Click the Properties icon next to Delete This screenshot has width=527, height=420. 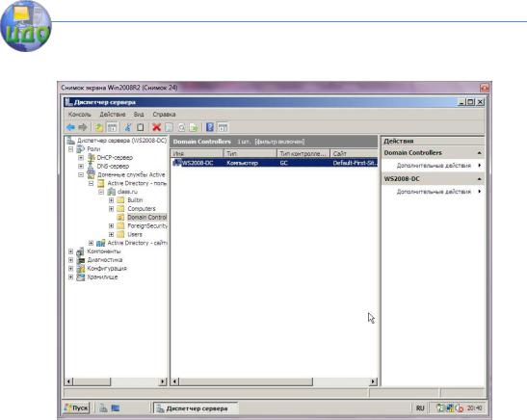tap(169, 127)
